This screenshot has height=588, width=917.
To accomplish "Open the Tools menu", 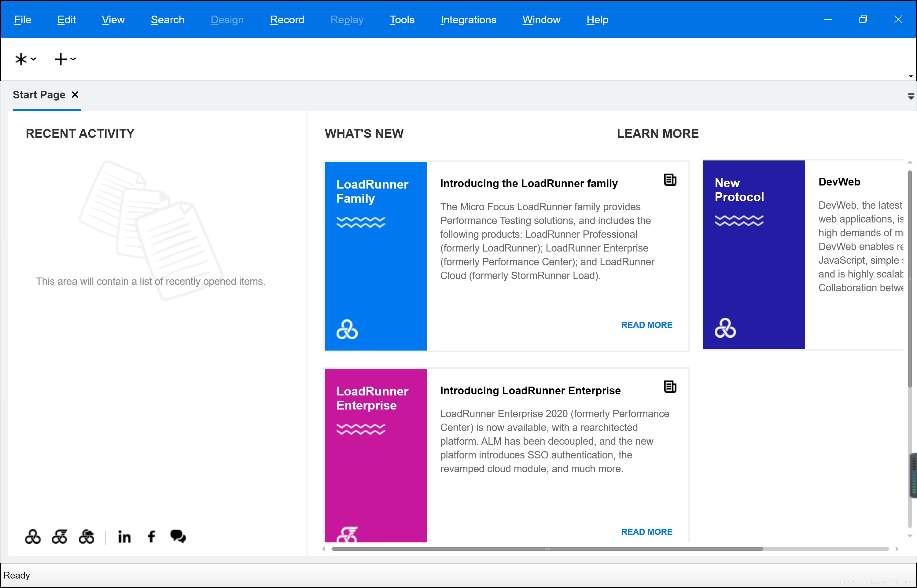I will tap(402, 20).
